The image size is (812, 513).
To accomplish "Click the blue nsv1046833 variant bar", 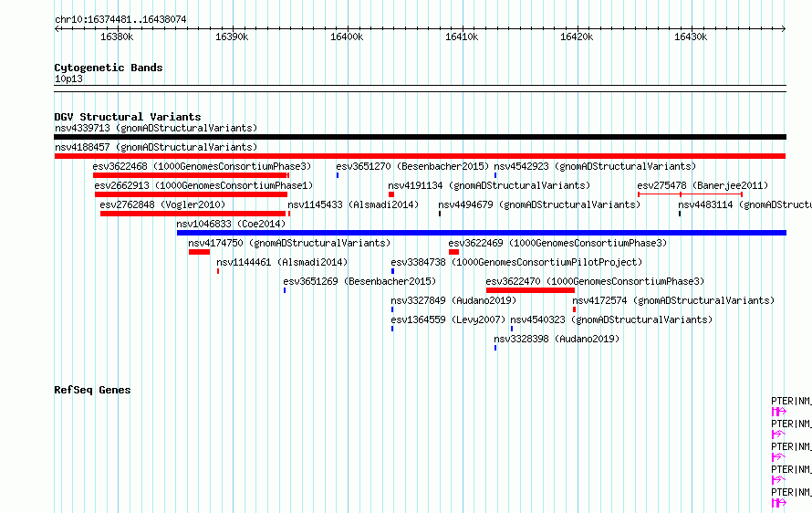I will (x=482, y=233).
